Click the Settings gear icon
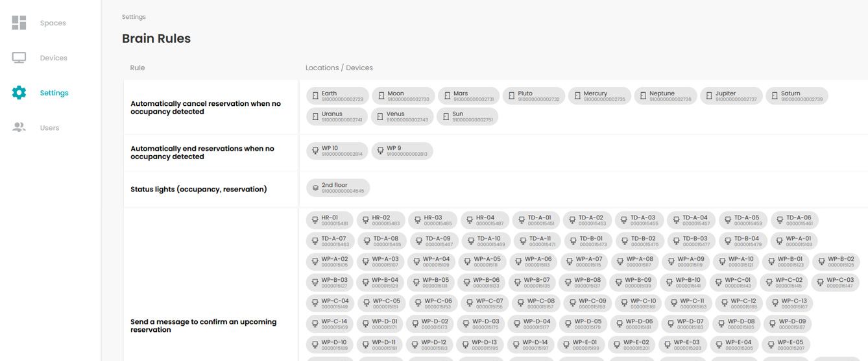Viewport: 868px width, 361px height. pos(19,93)
